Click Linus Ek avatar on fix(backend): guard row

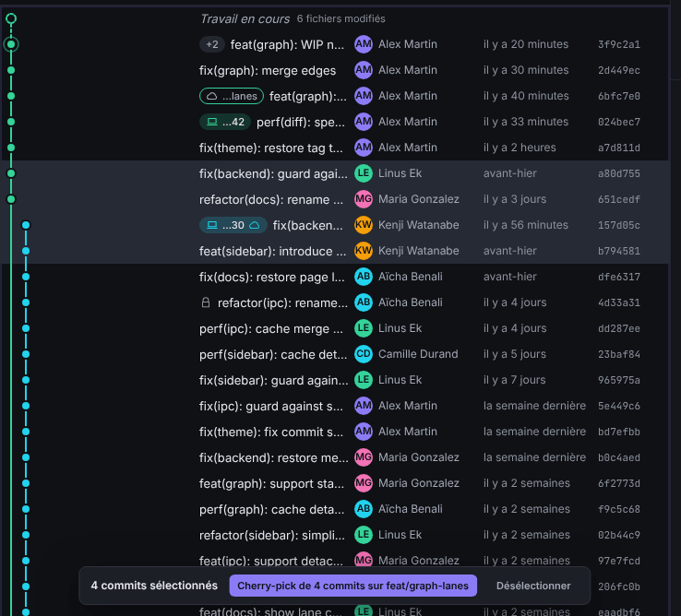(364, 173)
